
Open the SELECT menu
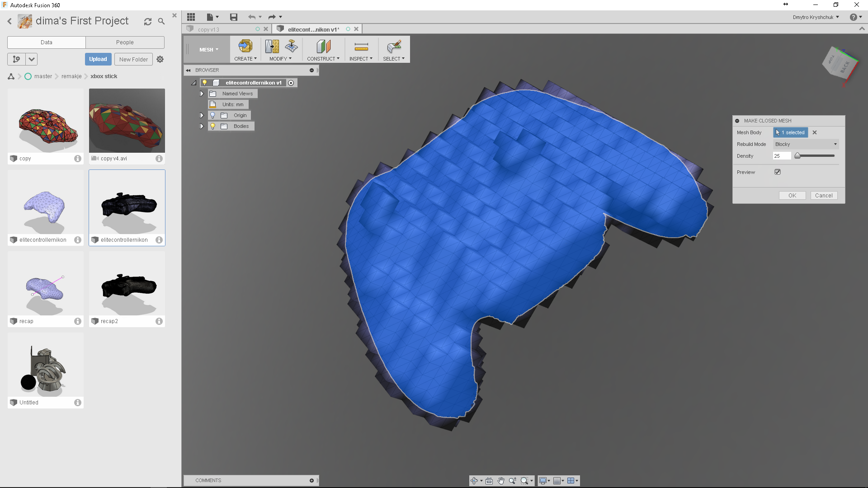(x=394, y=59)
